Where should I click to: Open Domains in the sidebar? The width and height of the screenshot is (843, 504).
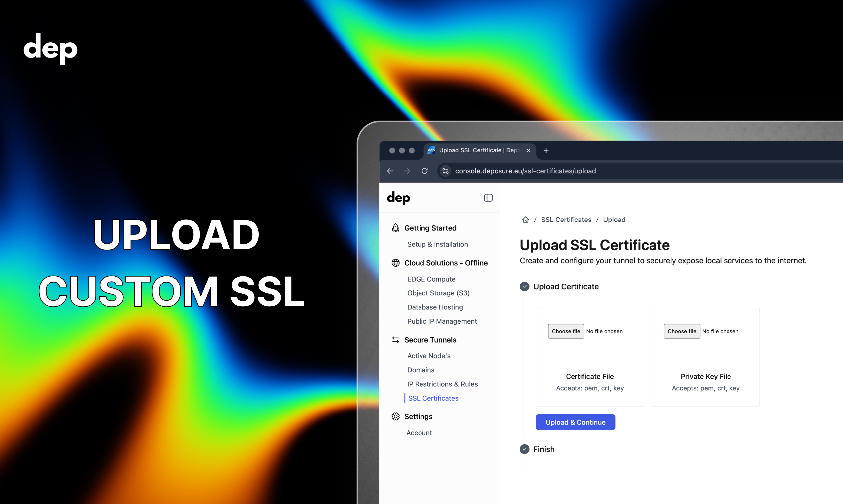pyautogui.click(x=421, y=370)
